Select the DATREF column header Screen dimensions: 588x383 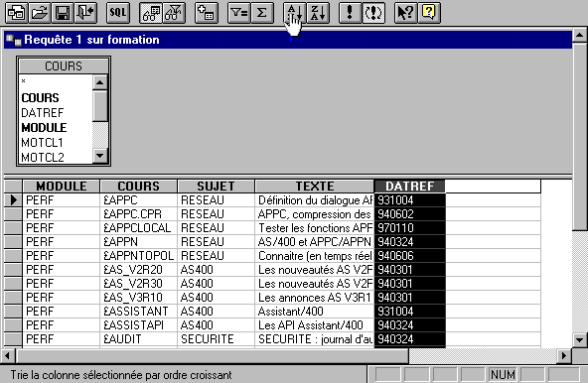coord(409,187)
